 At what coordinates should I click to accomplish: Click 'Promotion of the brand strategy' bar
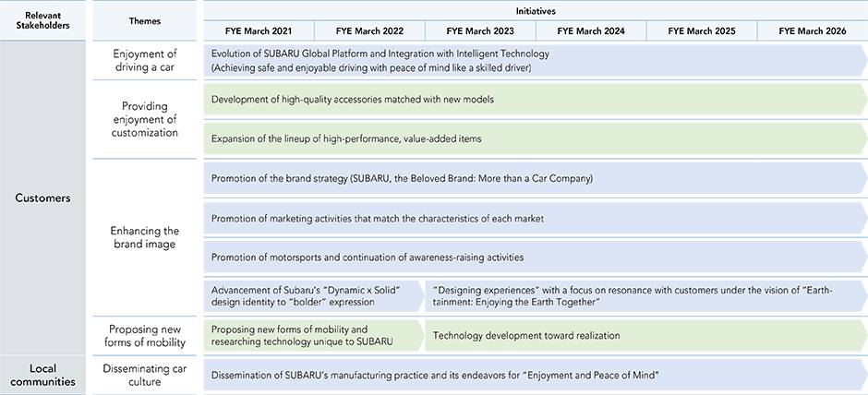[x=536, y=179]
